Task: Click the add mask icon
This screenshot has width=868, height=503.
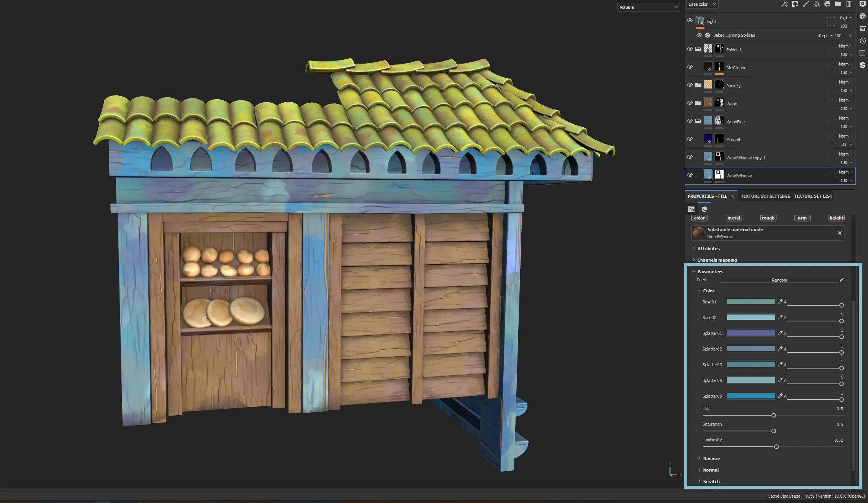Action: (795, 4)
